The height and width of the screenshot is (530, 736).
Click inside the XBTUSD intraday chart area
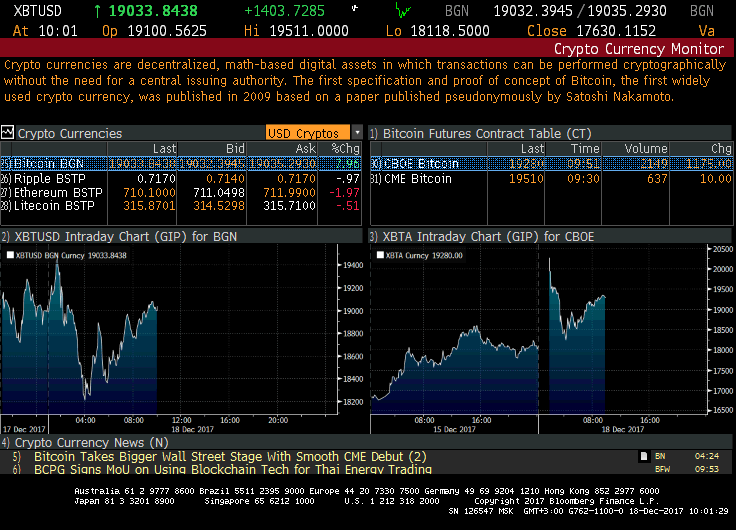click(169, 329)
